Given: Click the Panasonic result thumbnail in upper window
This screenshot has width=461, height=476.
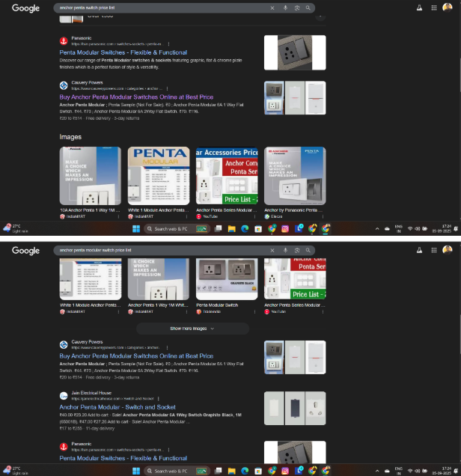Looking at the screenshot, I should (295, 52).
